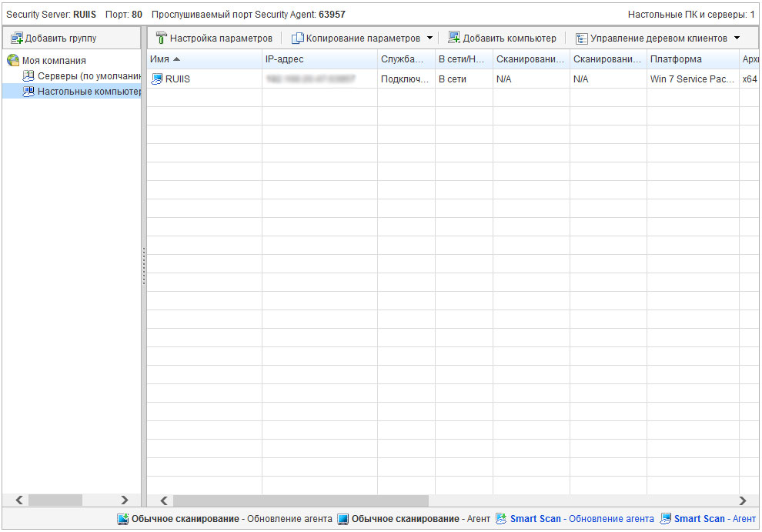Click the Управление деревом клиентов icon
762x532 pixels.
tap(582, 38)
